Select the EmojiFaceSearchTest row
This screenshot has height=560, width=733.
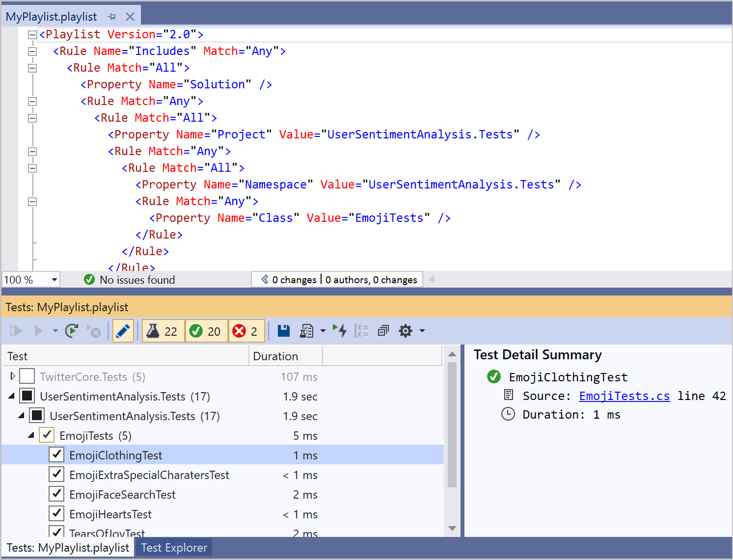(222, 494)
